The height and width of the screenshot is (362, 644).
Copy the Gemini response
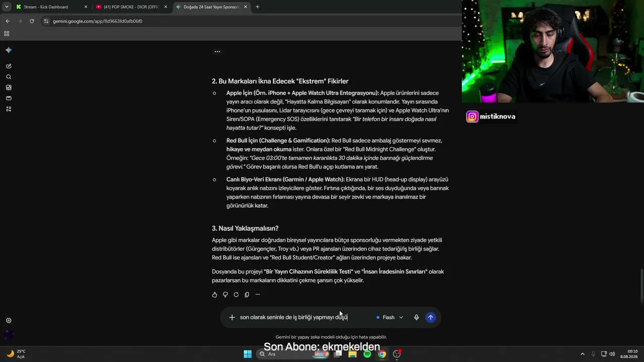[247, 295]
